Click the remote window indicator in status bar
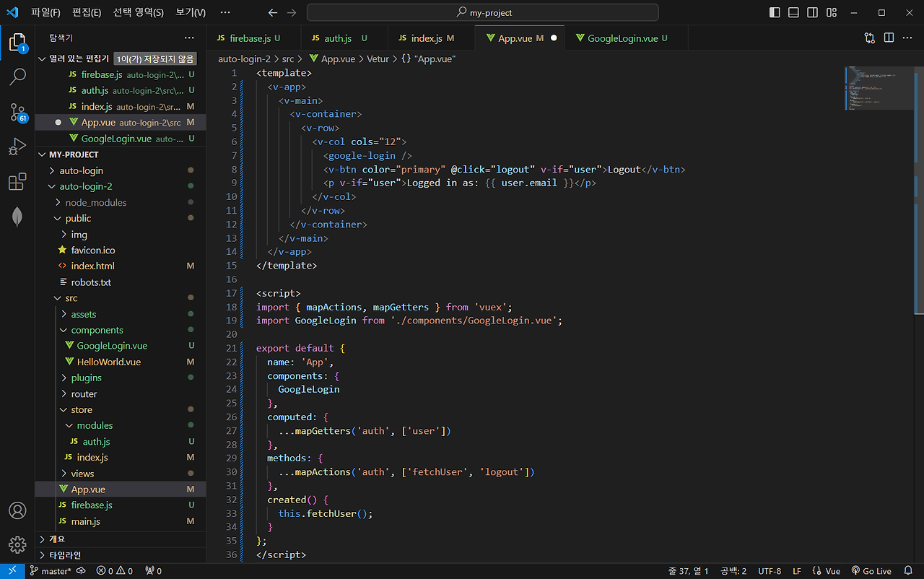Screen dimensions: 924x579 pyautogui.click(x=12, y=571)
